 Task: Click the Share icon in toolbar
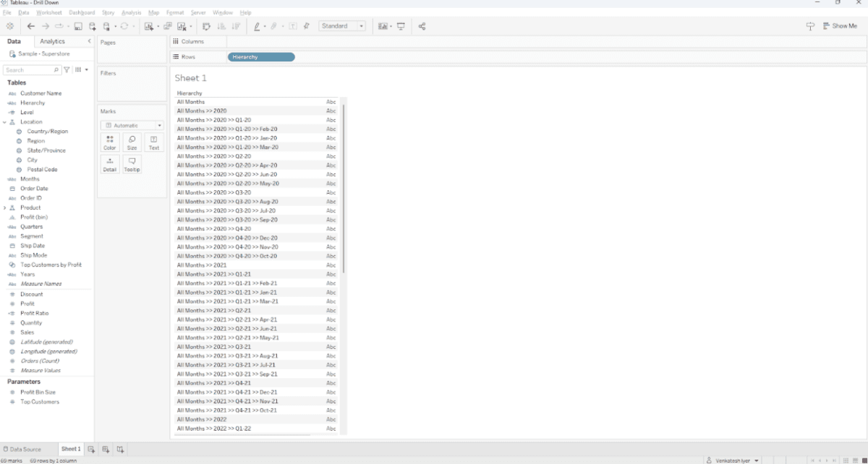[x=422, y=26]
